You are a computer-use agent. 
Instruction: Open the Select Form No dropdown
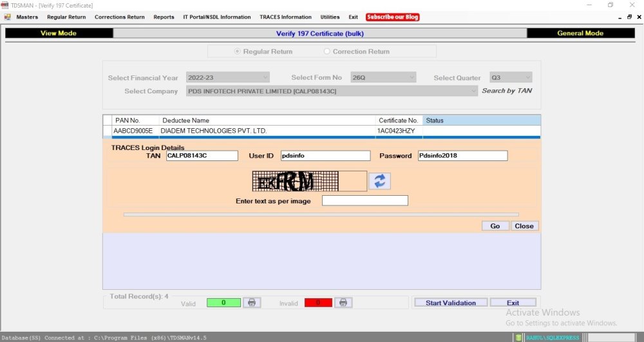(383, 77)
